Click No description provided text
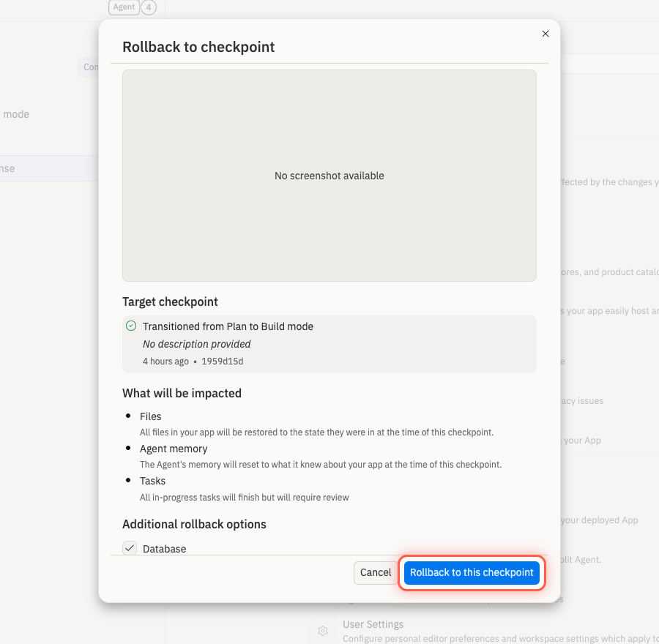Image resolution: width=659 pixels, height=644 pixels. coord(197,344)
